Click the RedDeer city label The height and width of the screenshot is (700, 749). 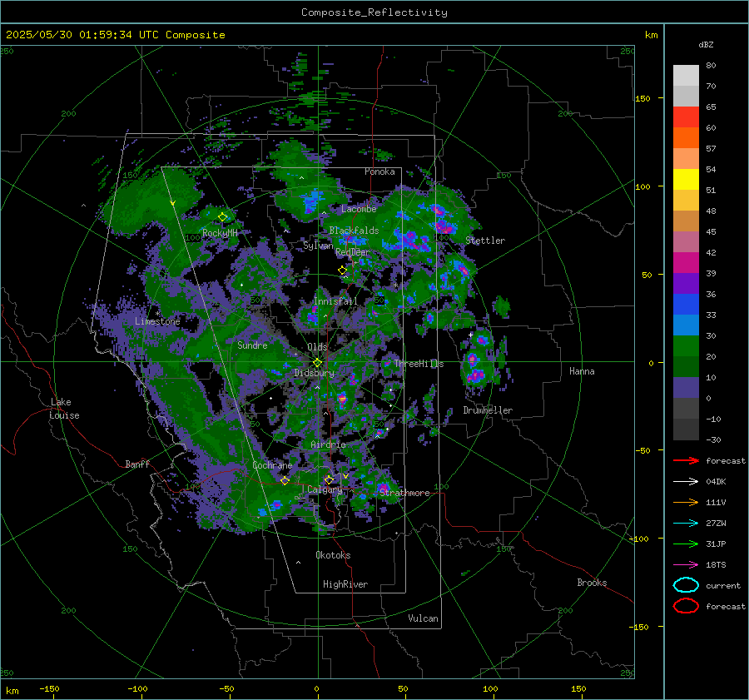[353, 252]
